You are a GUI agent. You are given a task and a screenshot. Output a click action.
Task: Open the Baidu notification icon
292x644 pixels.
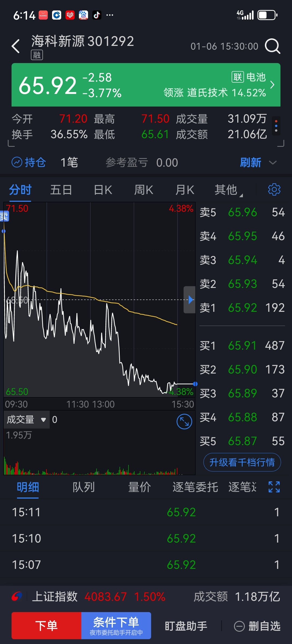point(83,15)
